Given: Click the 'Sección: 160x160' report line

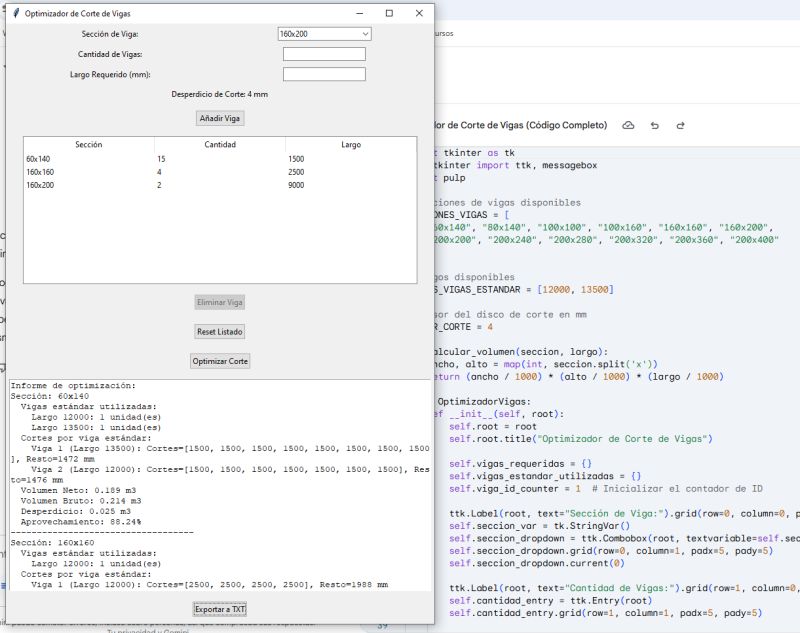Looking at the screenshot, I should pos(53,543).
